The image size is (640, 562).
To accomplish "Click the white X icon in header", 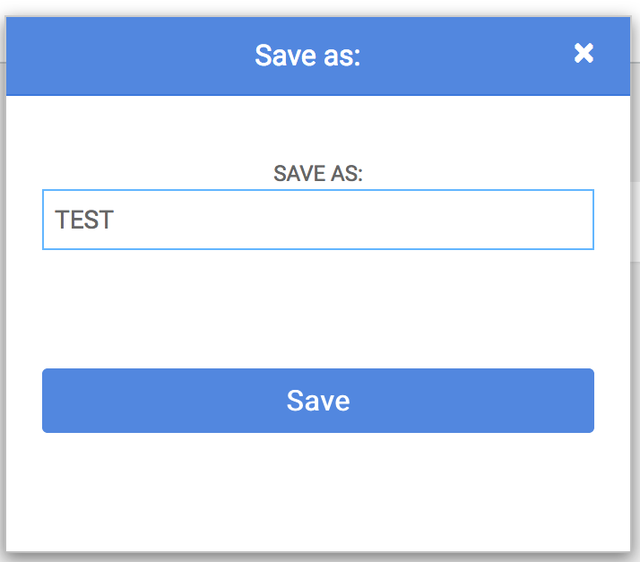I will pyautogui.click(x=584, y=54).
